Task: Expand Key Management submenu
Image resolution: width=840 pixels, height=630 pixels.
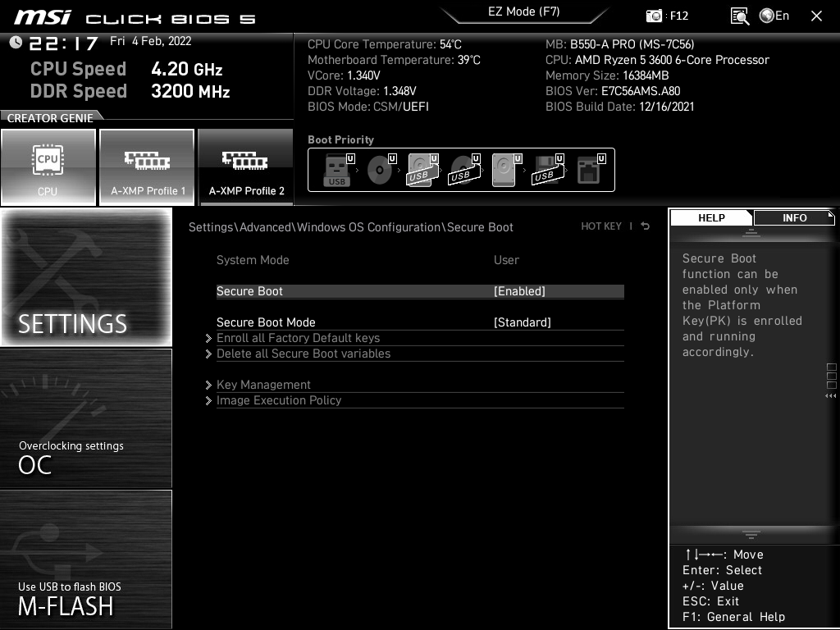Action: (x=263, y=385)
